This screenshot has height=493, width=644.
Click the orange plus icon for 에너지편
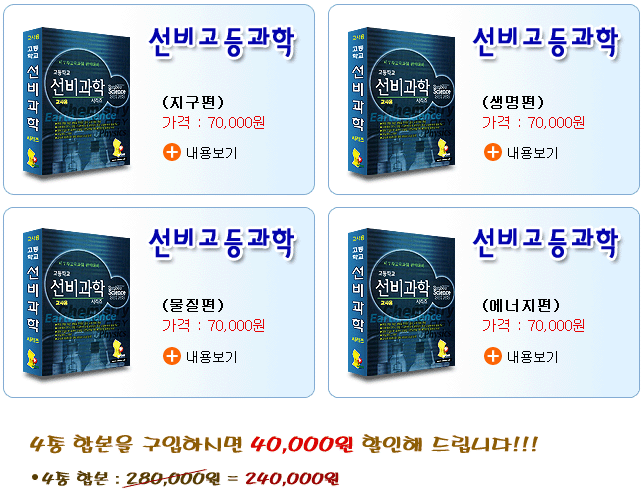(x=492, y=356)
